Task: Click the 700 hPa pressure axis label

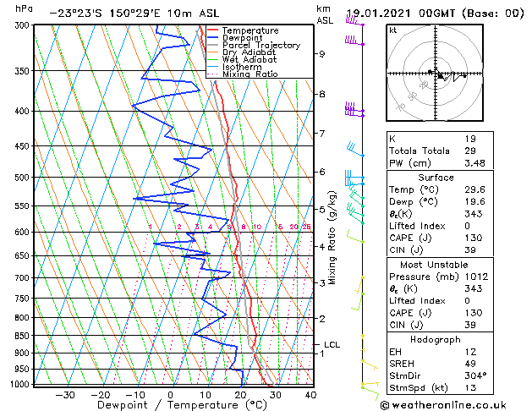Action: coord(24,277)
